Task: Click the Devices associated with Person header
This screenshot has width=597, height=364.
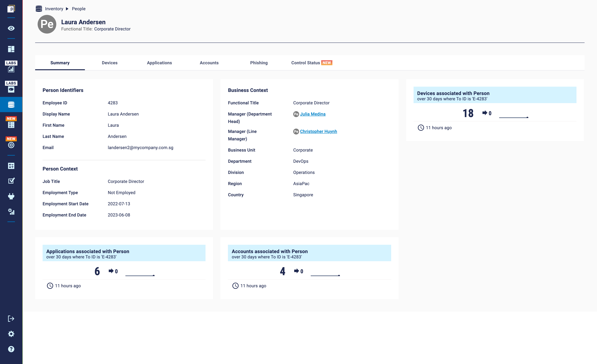Action: pos(453,93)
